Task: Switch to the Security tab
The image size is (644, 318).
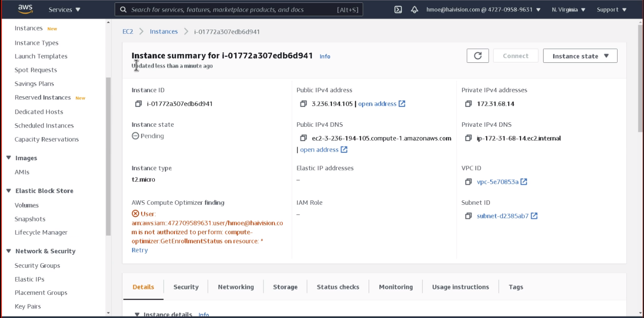Action: coord(186,287)
